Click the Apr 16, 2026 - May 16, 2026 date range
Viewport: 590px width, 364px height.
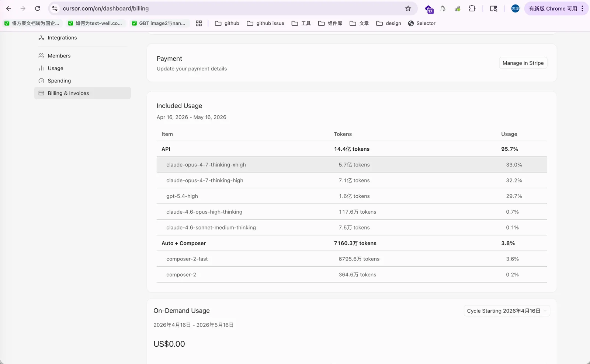click(191, 117)
